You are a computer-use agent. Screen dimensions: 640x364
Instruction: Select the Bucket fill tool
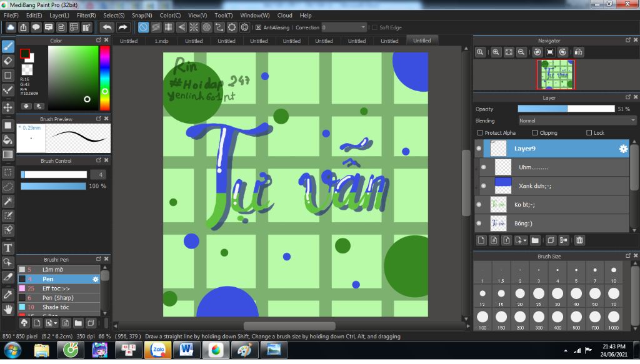(7, 140)
